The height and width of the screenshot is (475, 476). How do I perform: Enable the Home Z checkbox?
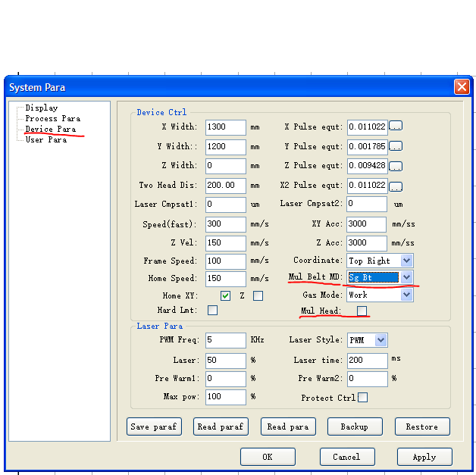coord(258,295)
